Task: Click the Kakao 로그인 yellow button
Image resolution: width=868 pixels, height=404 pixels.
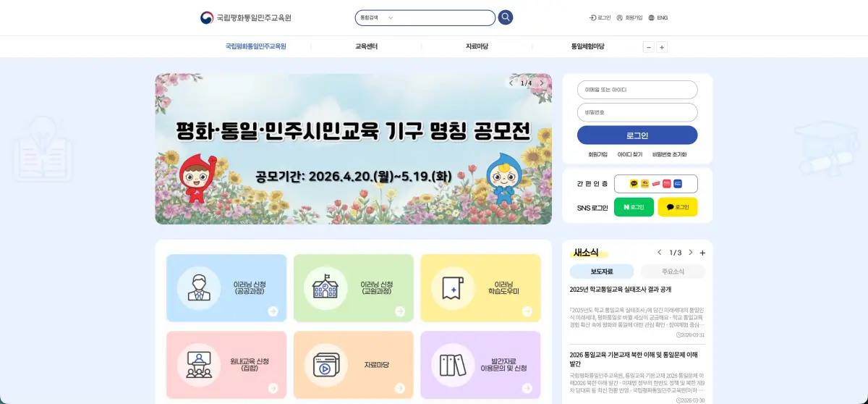Action: coord(678,207)
